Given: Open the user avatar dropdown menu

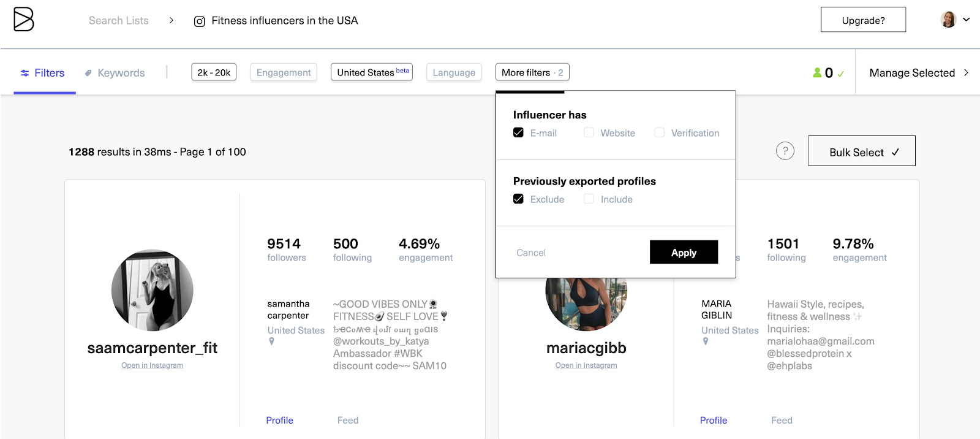Looking at the screenshot, I should click(955, 20).
